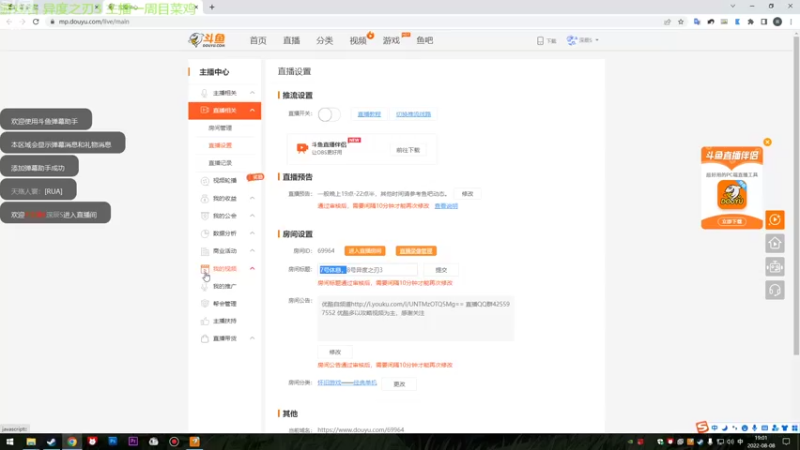
Task: Select 房间管理 in the sidebar submenu
Action: pos(220,128)
